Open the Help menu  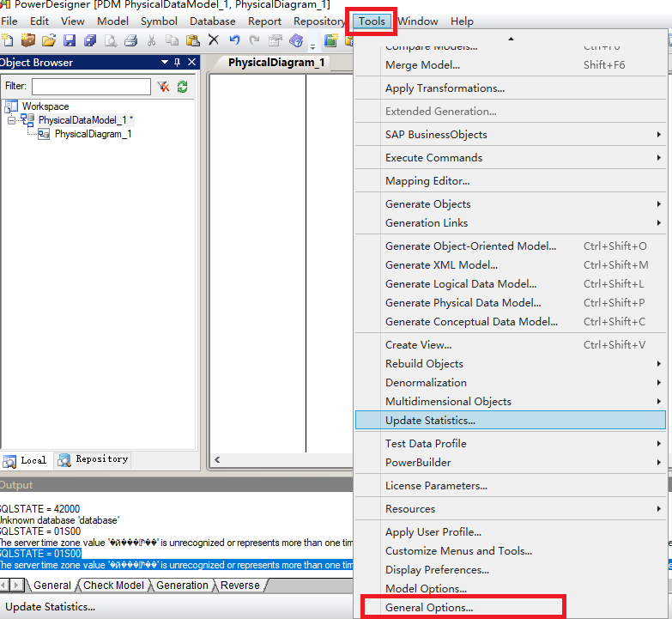pyautogui.click(x=462, y=21)
